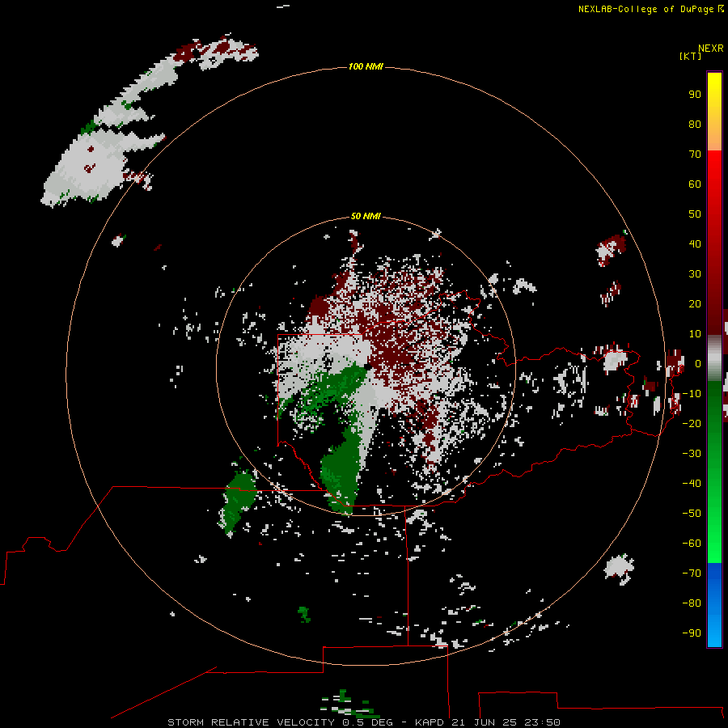Select the -30 scale value
This screenshot has height=728, width=728.
(x=692, y=454)
